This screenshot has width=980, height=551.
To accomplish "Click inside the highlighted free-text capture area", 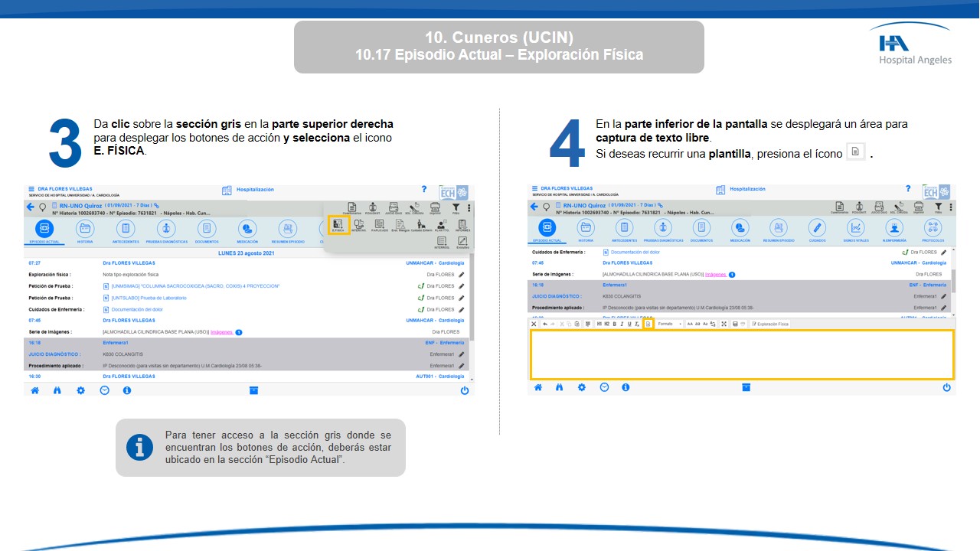I will tap(741, 354).
